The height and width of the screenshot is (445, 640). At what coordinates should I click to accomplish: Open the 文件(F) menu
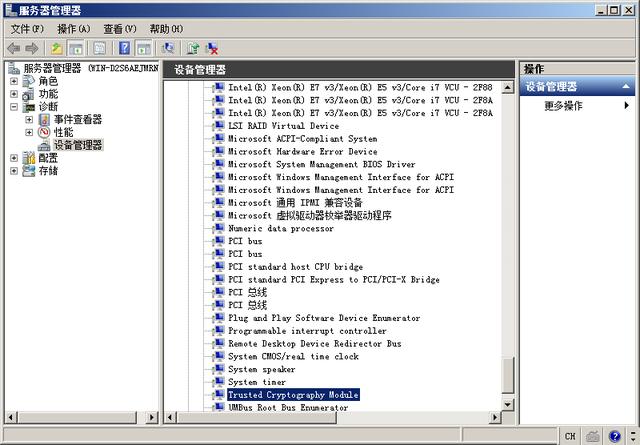27,29
